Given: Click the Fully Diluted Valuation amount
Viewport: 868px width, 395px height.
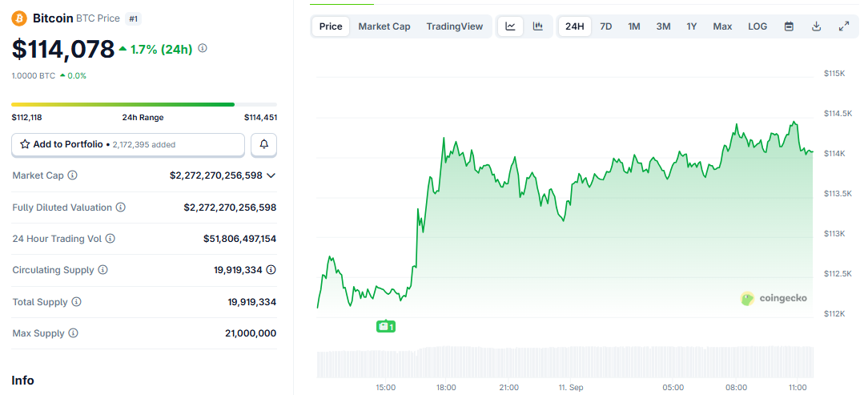Looking at the screenshot, I should click(230, 208).
